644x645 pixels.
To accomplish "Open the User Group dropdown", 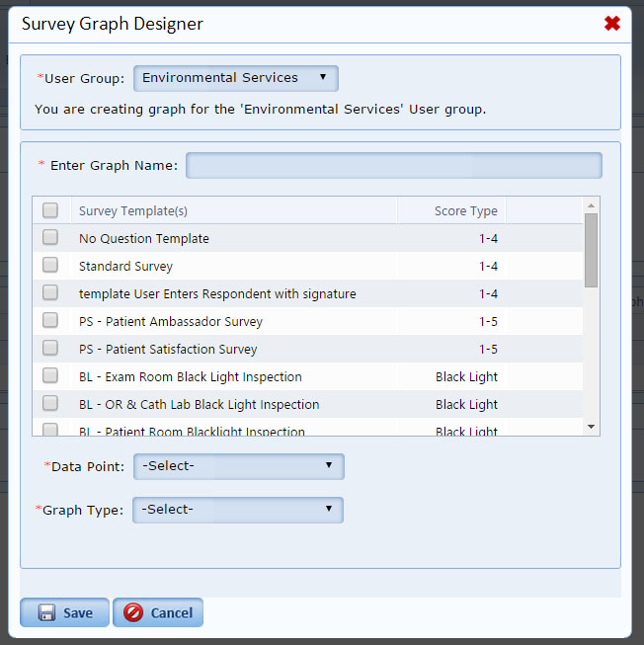I will click(236, 78).
